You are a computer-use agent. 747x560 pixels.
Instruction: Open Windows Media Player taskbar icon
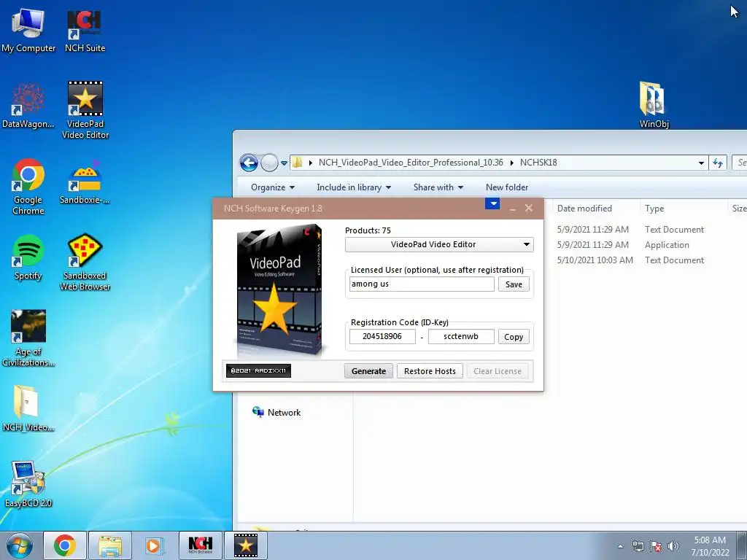(x=154, y=545)
